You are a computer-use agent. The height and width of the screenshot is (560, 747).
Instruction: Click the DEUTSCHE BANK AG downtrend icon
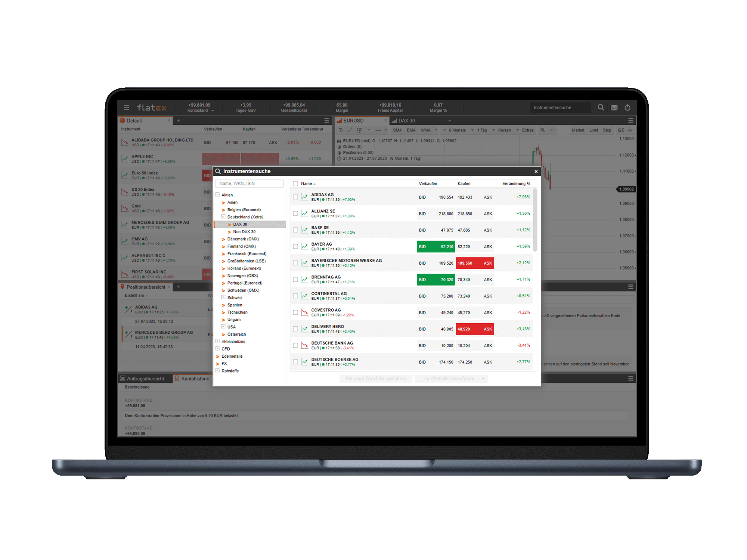[x=305, y=345]
